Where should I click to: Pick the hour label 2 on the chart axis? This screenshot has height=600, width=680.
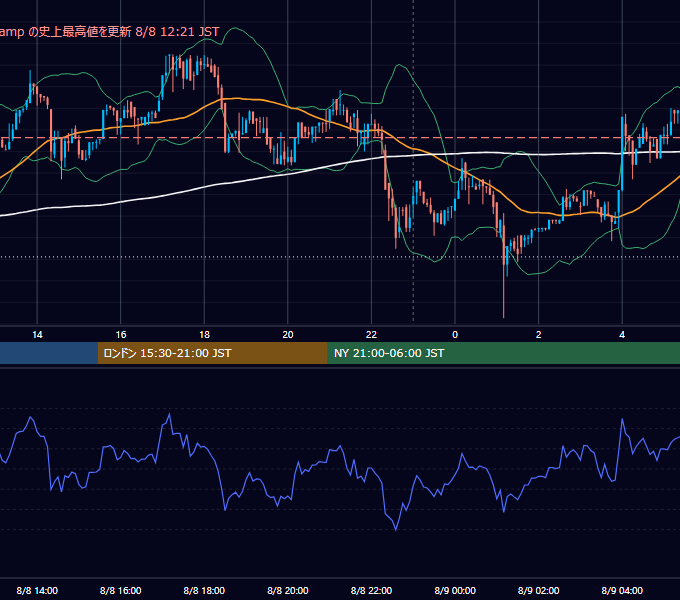coord(538,335)
